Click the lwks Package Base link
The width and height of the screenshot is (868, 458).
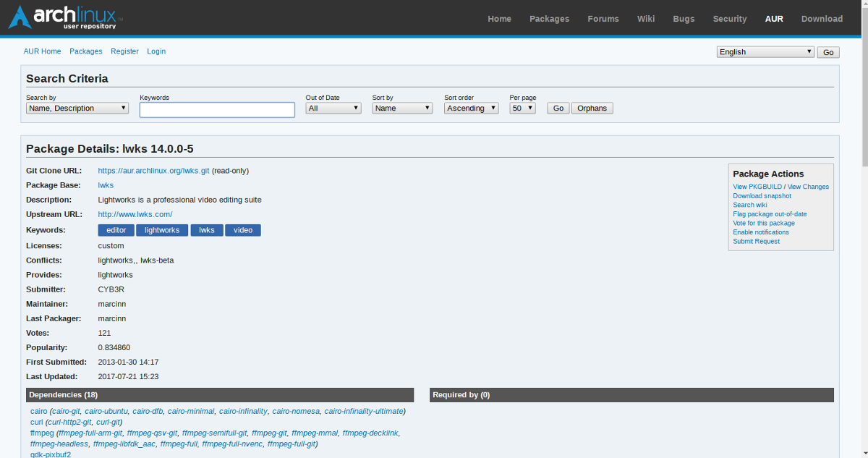pyautogui.click(x=106, y=185)
